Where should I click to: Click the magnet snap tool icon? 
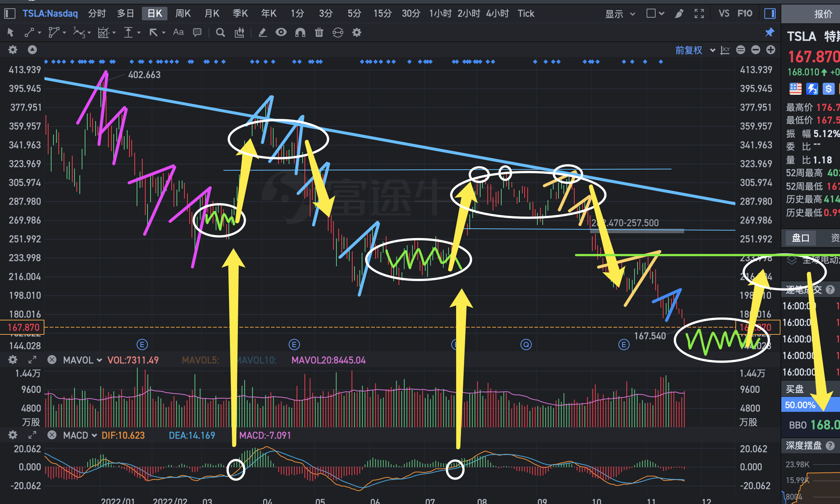pyautogui.click(x=300, y=33)
